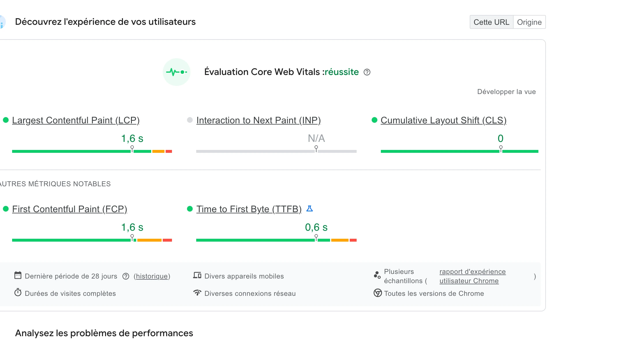Image resolution: width=644 pixels, height=346 pixels.
Task: Click the green status dot beside TTFB
Action: (x=190, y=209)
